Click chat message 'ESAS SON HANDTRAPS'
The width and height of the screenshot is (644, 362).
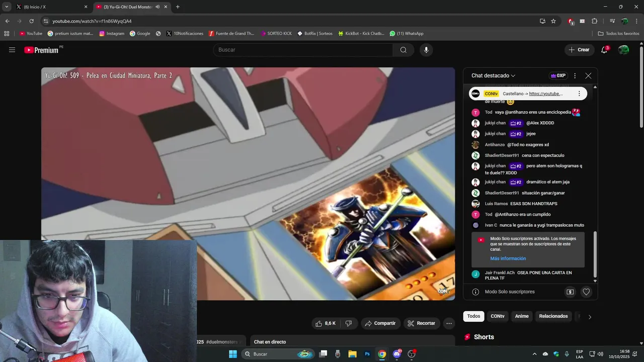[533, 204]
